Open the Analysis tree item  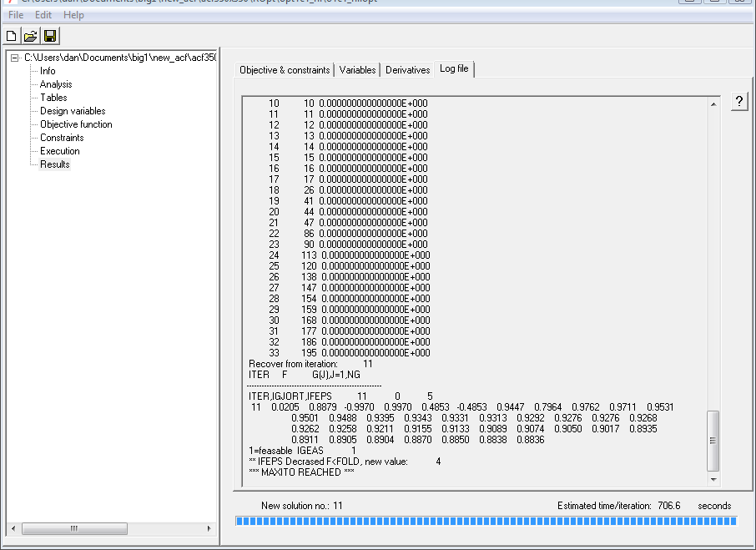tap(56, 84)
